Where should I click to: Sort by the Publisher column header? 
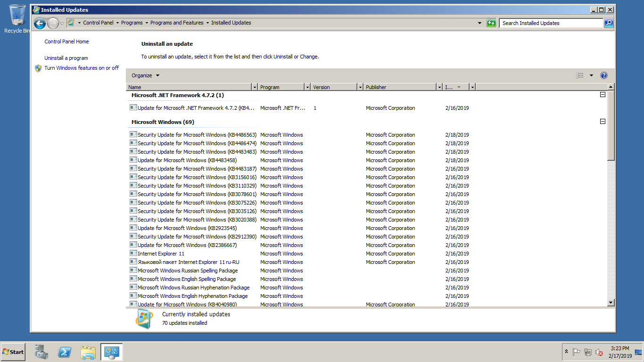(400, 87)
